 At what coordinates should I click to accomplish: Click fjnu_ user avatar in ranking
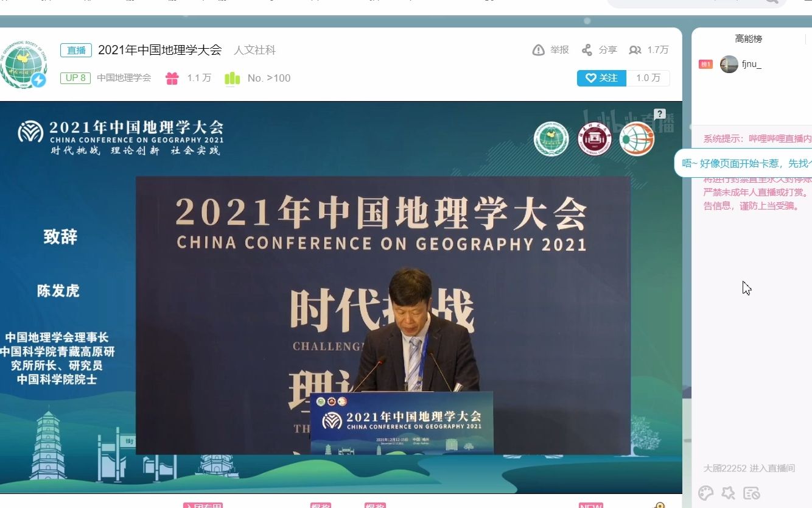(x=729, y=64)
